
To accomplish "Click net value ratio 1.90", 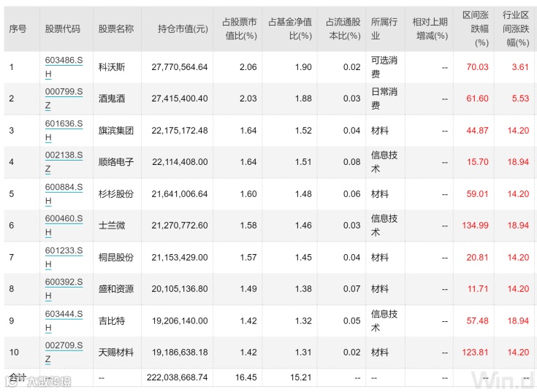I will tap(303, 67).
